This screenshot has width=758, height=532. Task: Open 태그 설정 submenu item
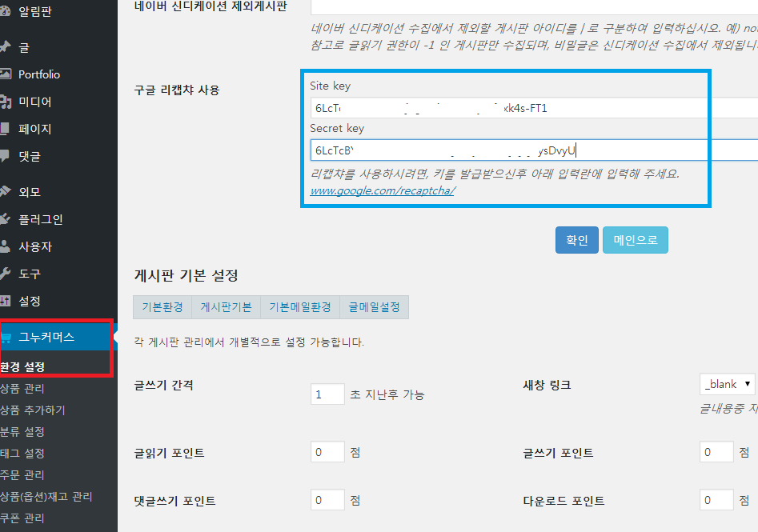point(22,453)
